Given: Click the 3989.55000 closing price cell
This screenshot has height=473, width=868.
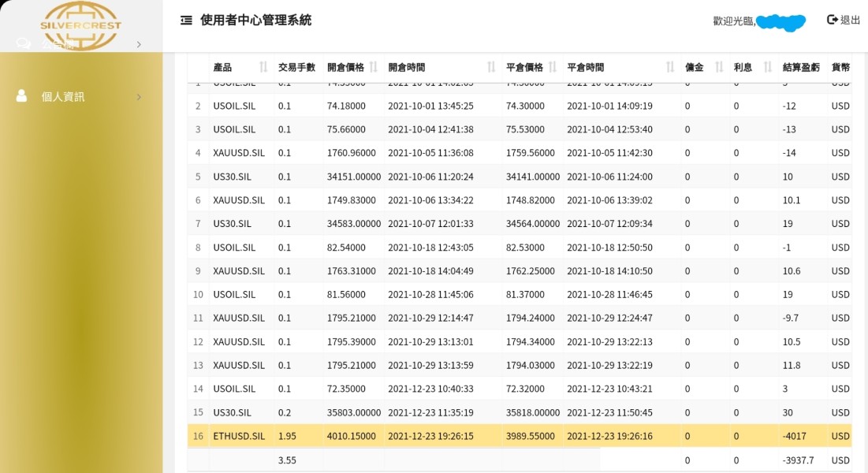Looking at the screenshot, I should 531,436.
